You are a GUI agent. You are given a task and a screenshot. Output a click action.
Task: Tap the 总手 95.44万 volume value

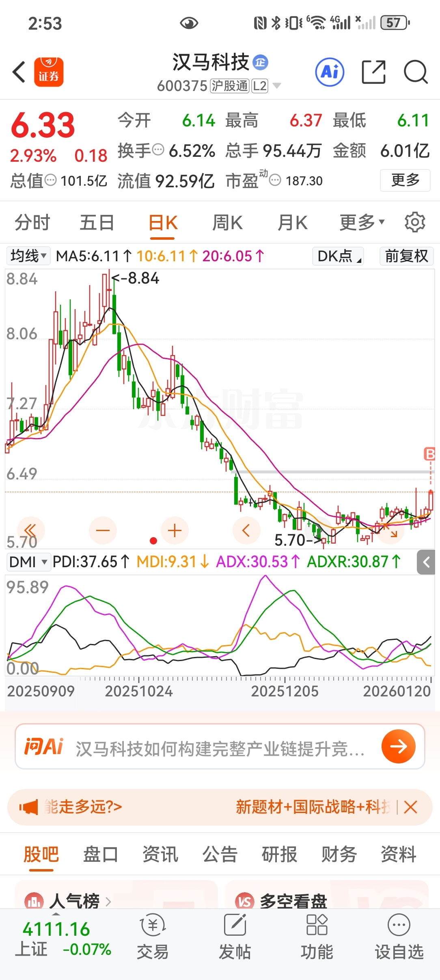[274, 151]
